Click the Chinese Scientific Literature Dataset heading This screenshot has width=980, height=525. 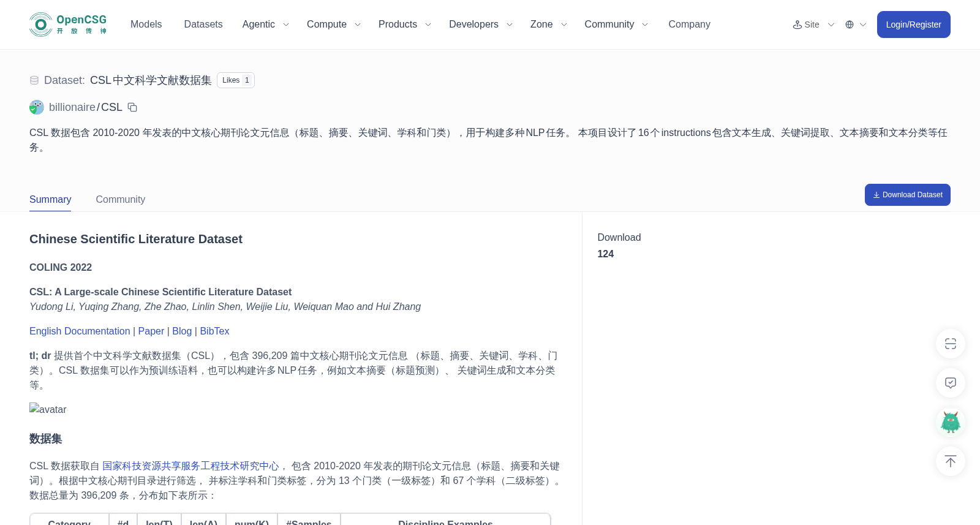pyautogui.click(x=136, y=240)
